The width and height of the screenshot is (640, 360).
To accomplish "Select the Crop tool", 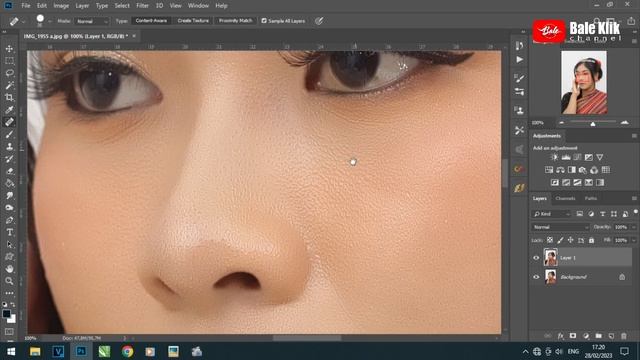I will [x=9, y=98].
